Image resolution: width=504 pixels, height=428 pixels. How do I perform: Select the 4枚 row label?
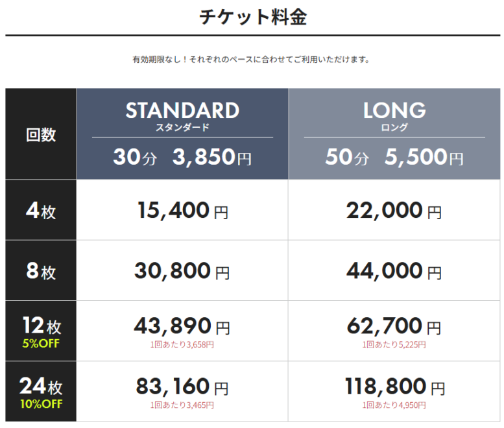pos(41,211)
